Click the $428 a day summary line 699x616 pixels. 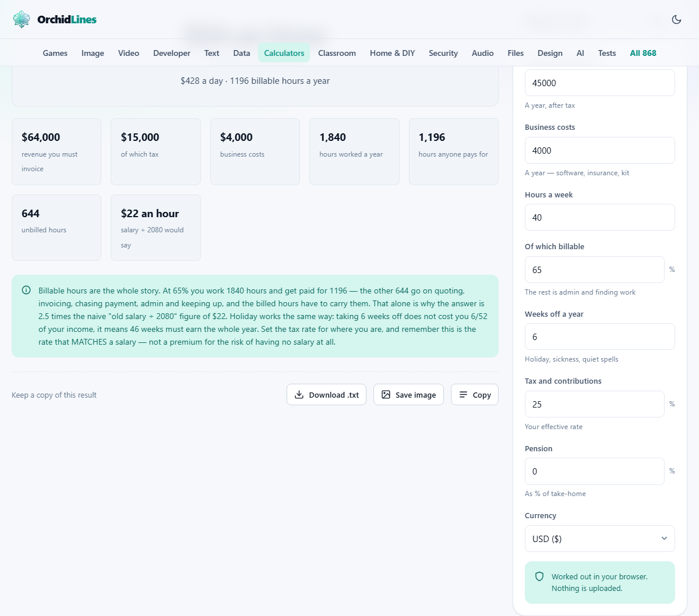pyautogui.click(x=255, y=81)
